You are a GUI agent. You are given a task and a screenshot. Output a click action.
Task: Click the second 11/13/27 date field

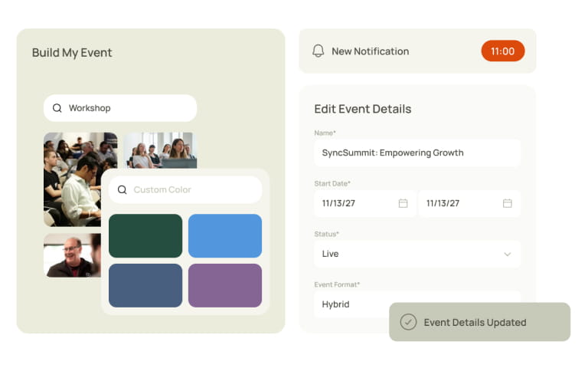(469, 203)
